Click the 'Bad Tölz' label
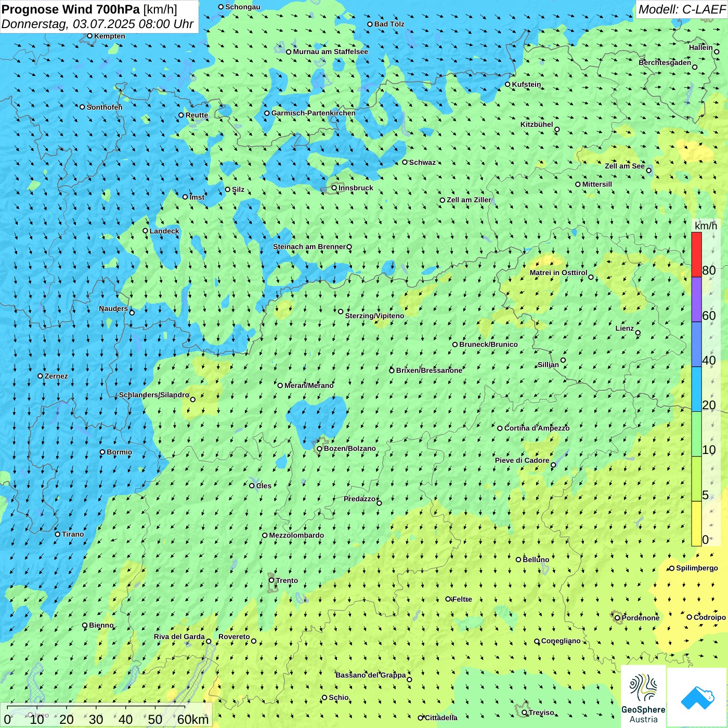This screenshot has width=728, height=728. (389, 24)
